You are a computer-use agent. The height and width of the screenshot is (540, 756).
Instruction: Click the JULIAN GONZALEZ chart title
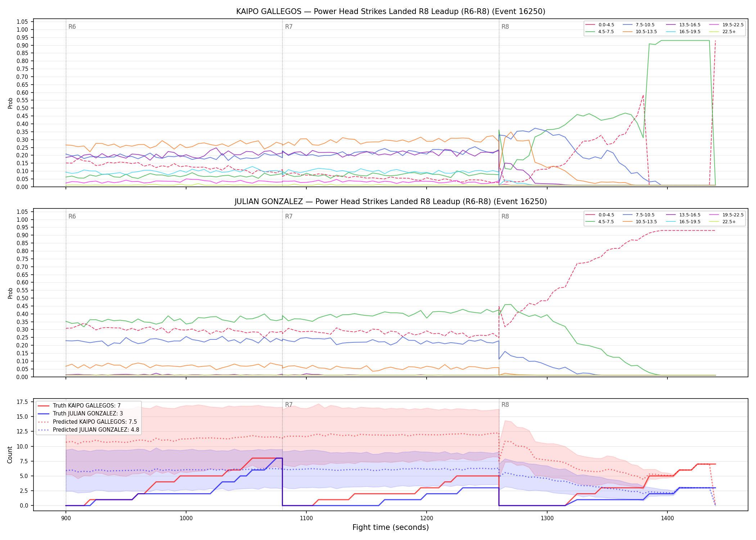pyautogui.click(x=391, y=202)
